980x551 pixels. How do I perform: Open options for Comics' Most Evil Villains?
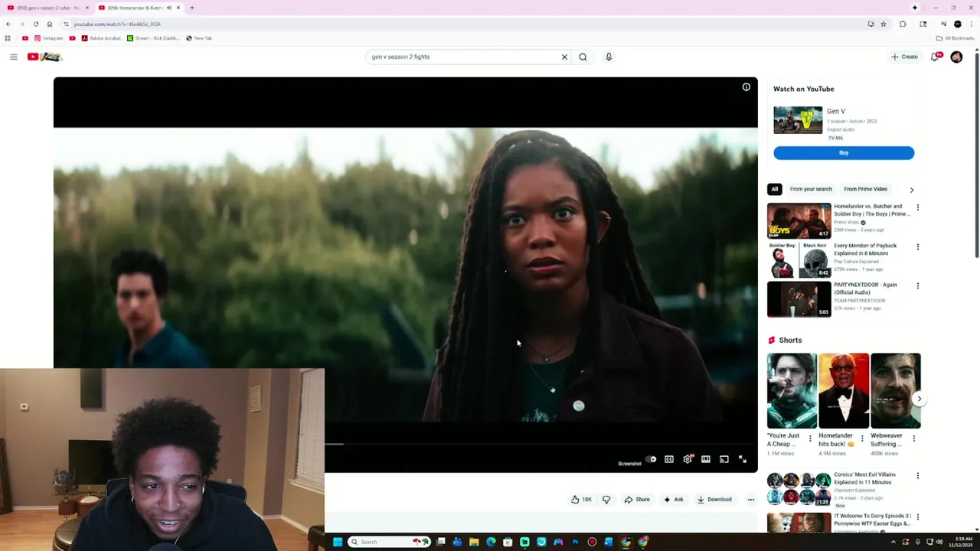tap(918, 476)
